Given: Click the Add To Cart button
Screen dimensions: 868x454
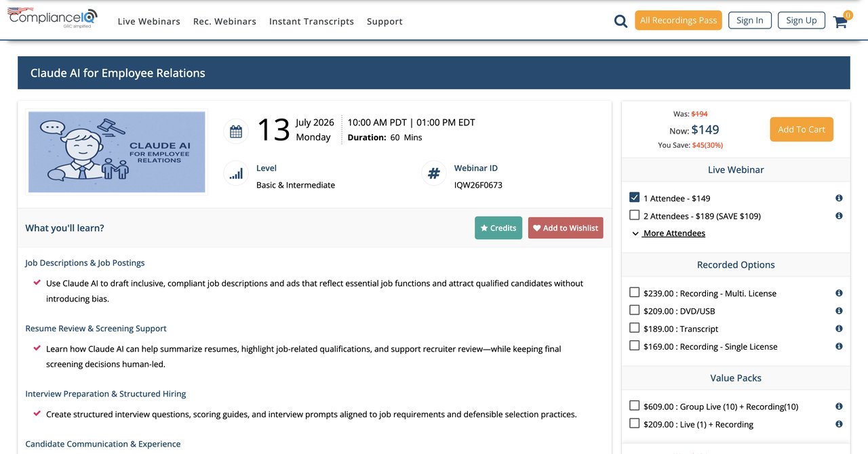Looking at the screenshot, I should tap(802, 129).
